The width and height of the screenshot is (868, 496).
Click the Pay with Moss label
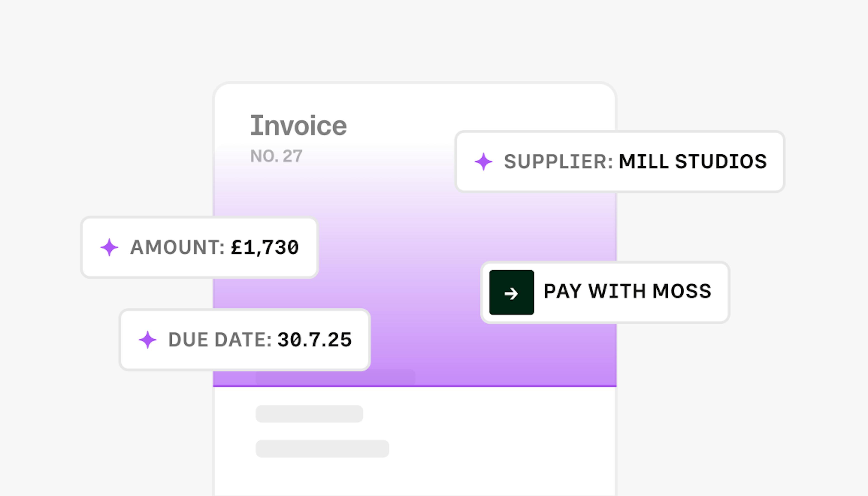pos(627,292)
